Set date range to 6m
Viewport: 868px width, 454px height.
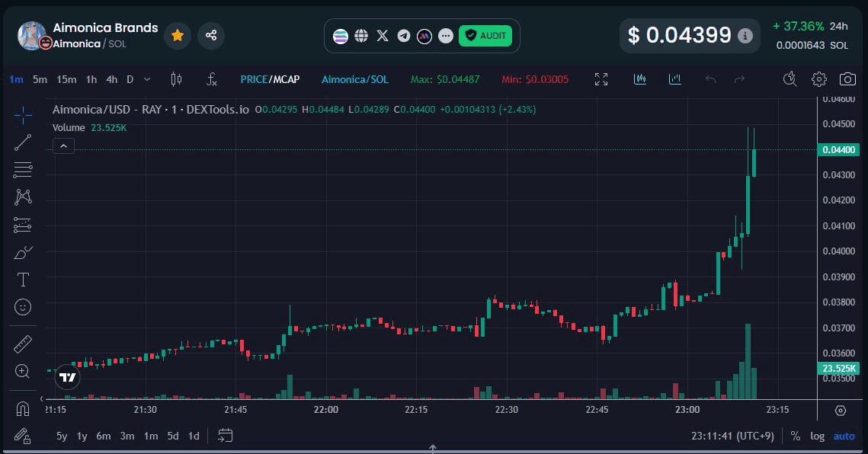(x=104, y=436)
